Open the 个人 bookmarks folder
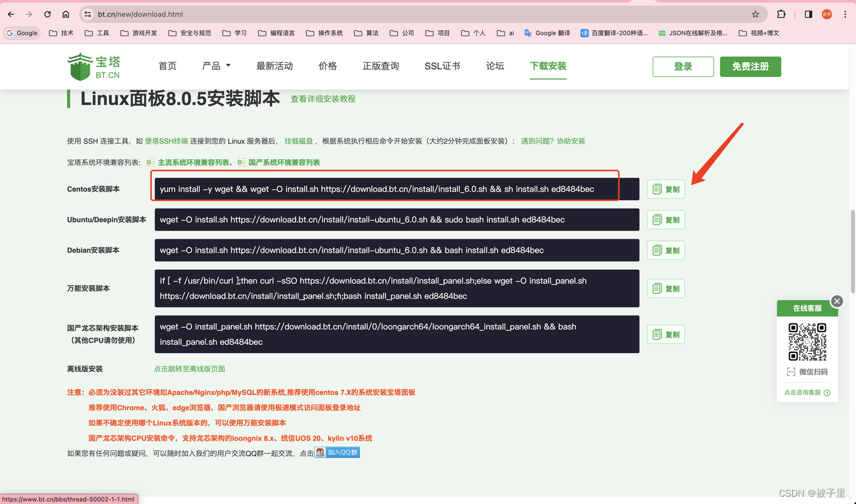 (473, 33)
